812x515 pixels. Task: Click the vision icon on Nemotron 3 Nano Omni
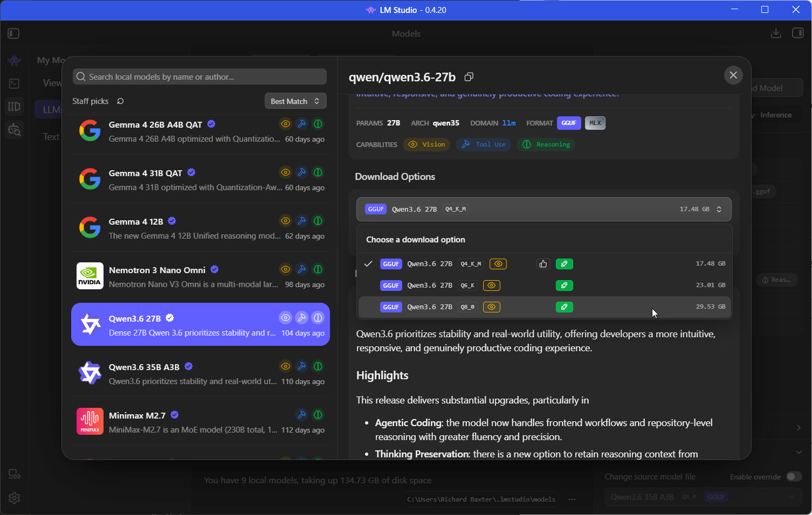(x=286, y=269)
